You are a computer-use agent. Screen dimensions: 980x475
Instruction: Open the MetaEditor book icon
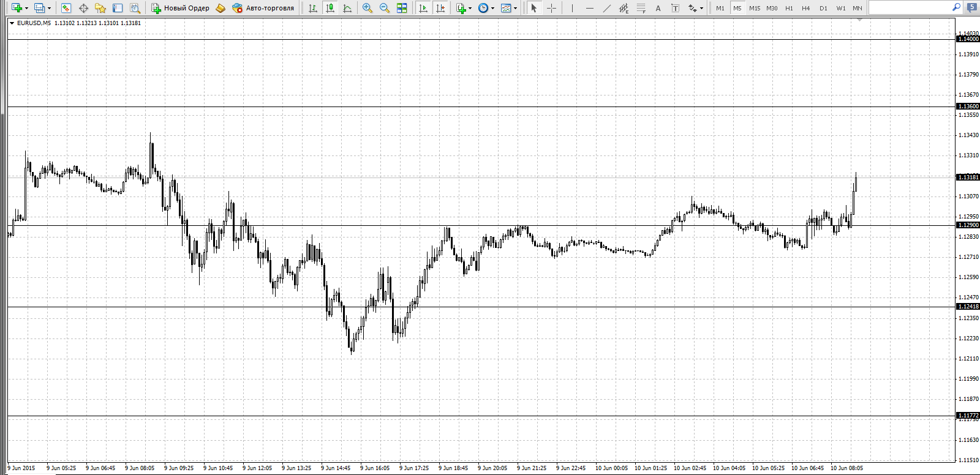click(221, 8)
